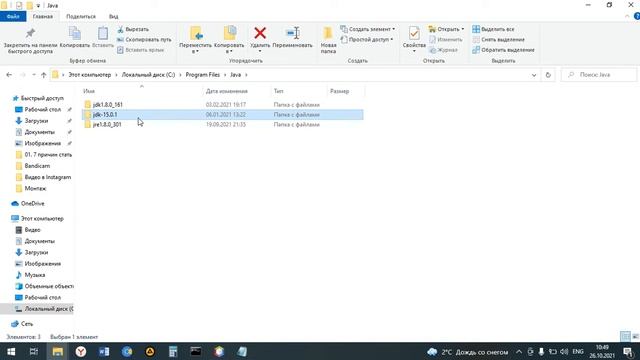
Task: Go up one folder level
Action: [x=43, y=75]
